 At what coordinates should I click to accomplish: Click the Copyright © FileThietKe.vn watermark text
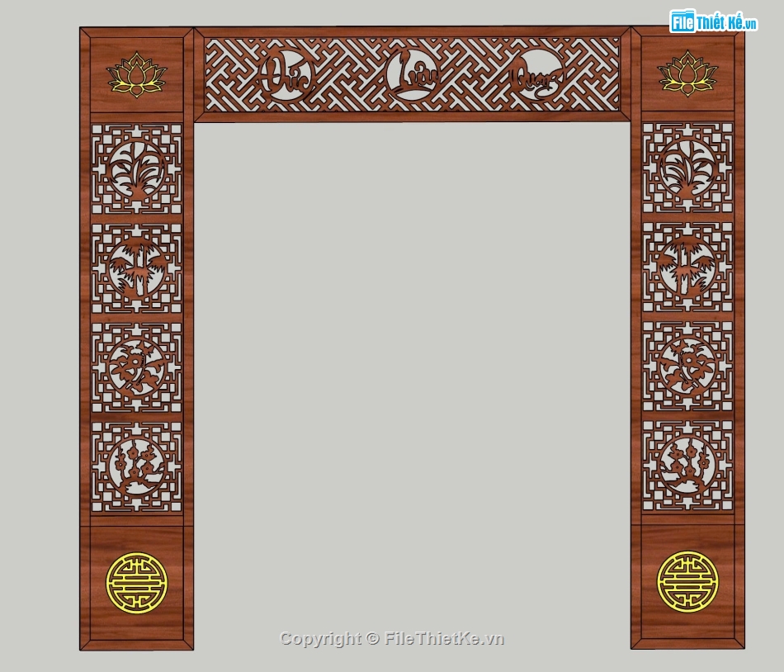tap(391, 638)
